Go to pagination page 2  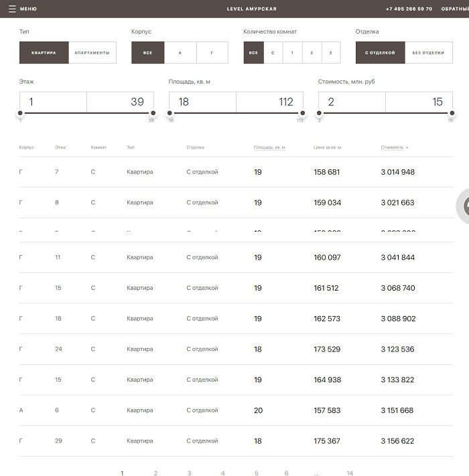click(155, 473)
